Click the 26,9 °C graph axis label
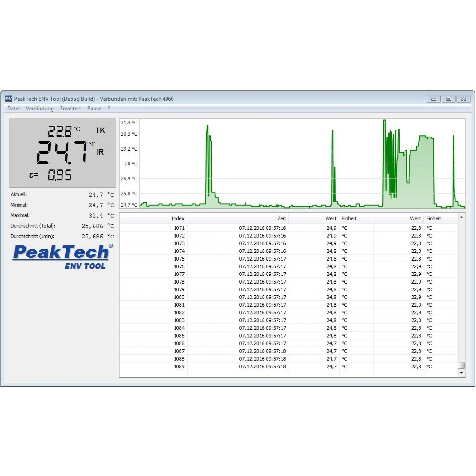 [x=129, y=179]
